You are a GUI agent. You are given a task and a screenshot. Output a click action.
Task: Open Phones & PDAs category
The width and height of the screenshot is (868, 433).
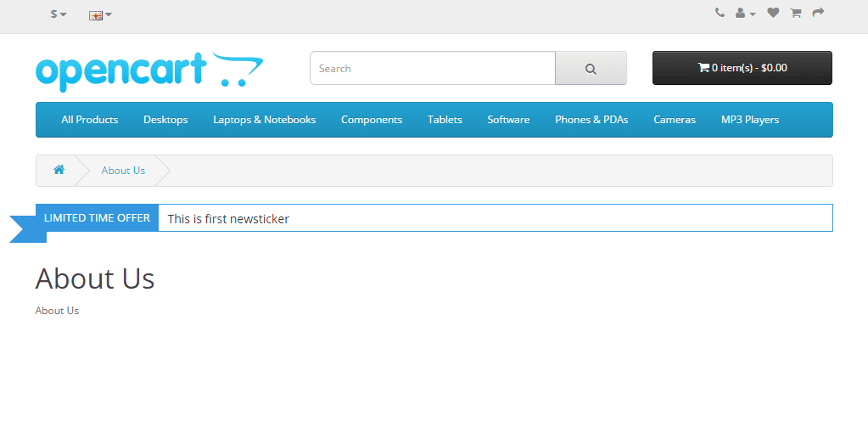(591, 120)
